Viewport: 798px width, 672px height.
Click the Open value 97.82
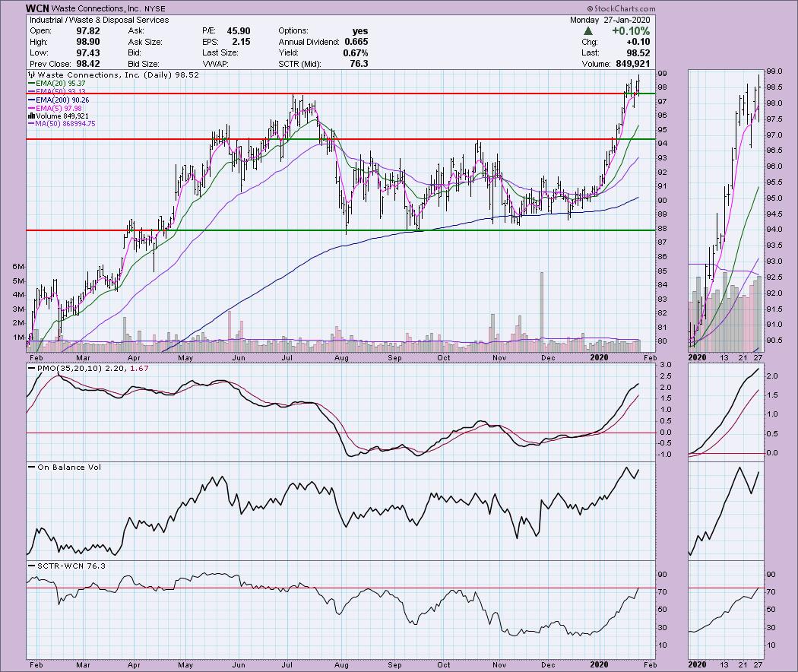tap(88, 31)
